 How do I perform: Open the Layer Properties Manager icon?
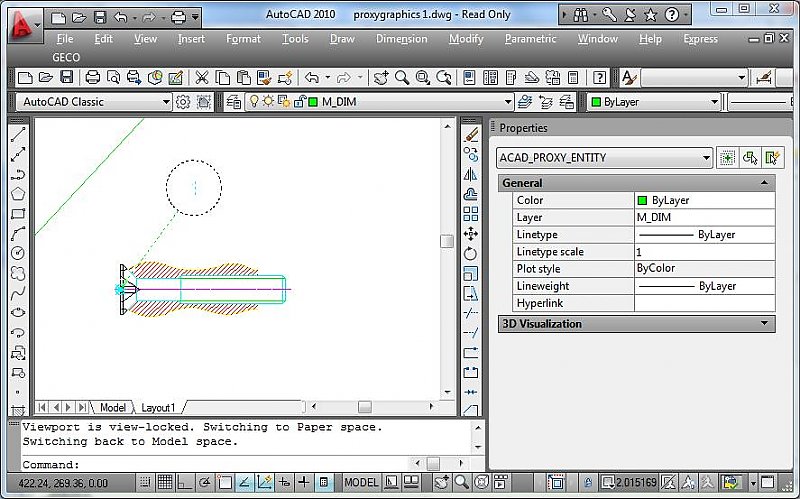[x=234, y=102]
